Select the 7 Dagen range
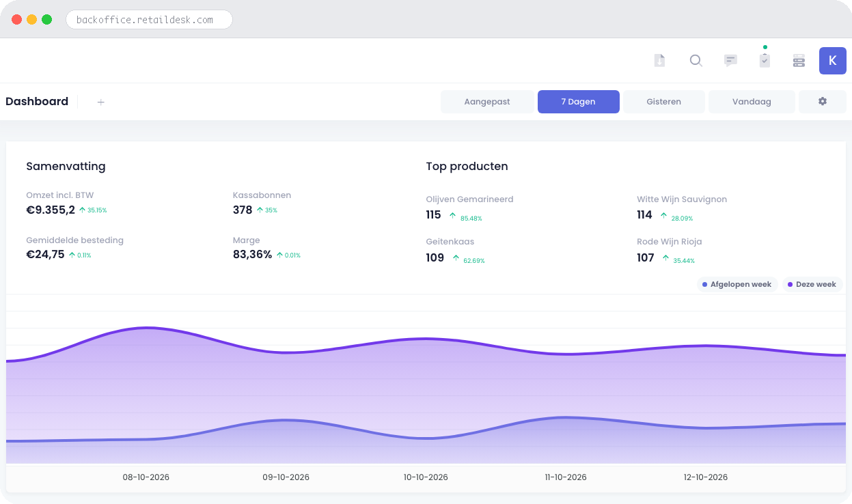 578,102
